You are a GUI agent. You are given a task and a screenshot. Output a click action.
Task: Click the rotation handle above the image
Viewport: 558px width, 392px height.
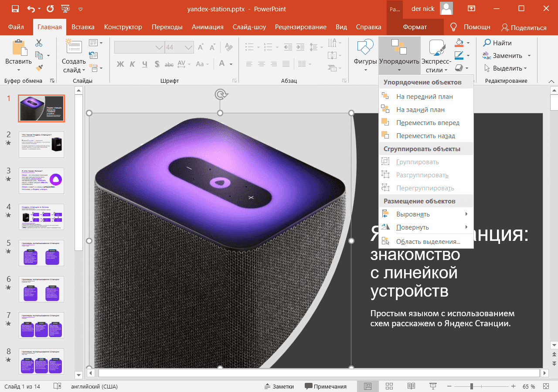[220, 95]
